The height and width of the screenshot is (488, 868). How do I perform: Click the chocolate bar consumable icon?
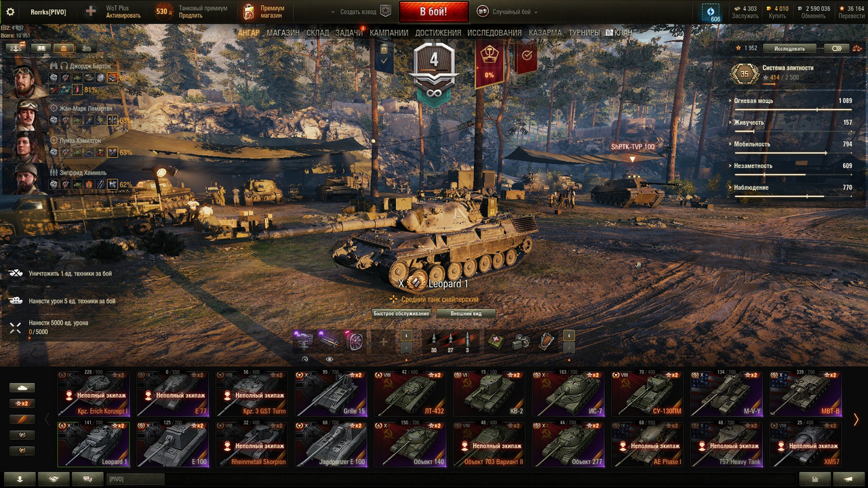pos(546,342)
